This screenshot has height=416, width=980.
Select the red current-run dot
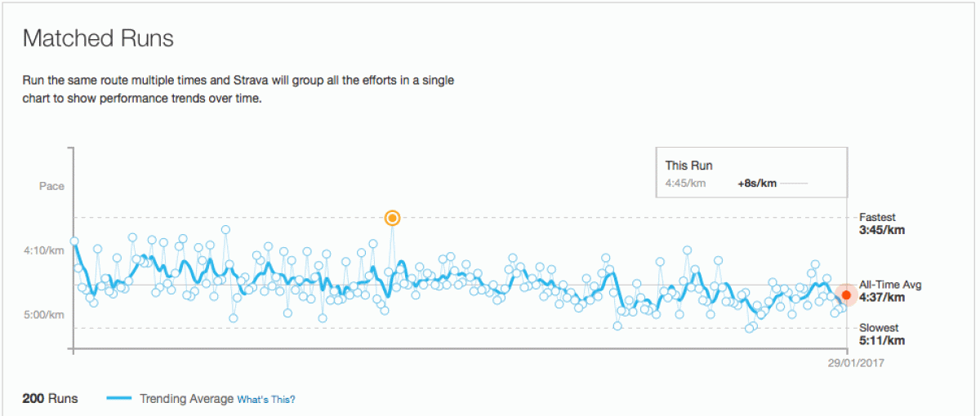coord(847,294)
